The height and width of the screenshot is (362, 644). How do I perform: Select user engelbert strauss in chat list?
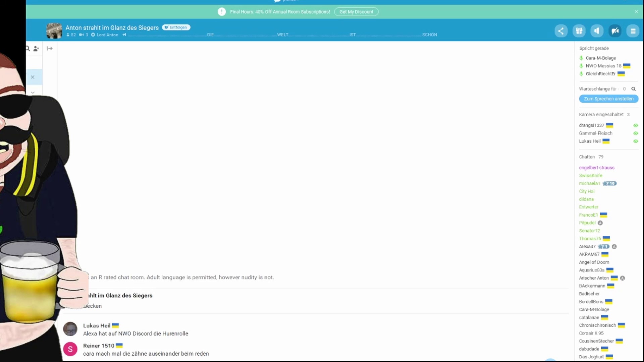pyautogui.click(x=596, y=168)
